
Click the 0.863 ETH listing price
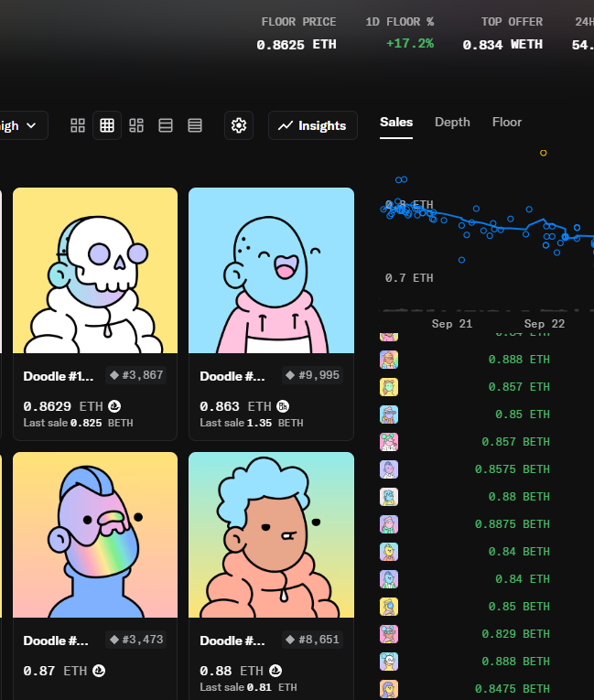(235, 406)
